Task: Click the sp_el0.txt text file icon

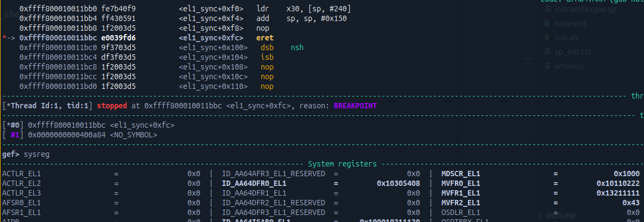Action: coord(547,52)
